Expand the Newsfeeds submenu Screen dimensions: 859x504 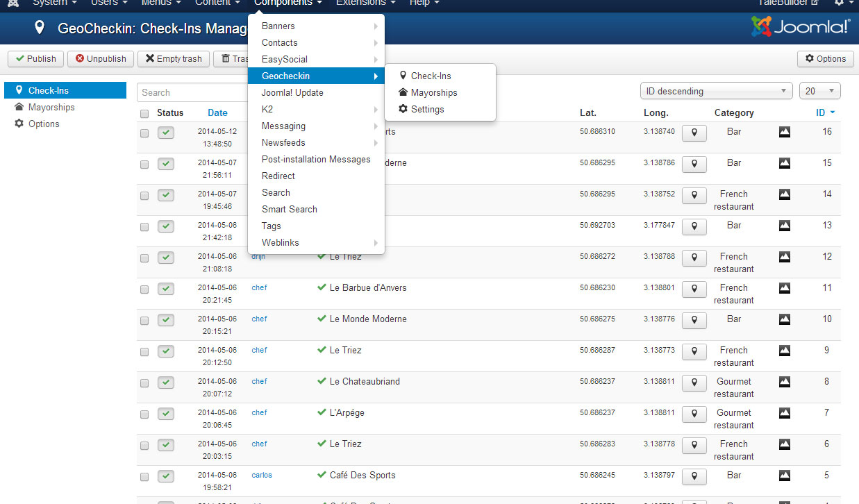(x=316, y=143)
